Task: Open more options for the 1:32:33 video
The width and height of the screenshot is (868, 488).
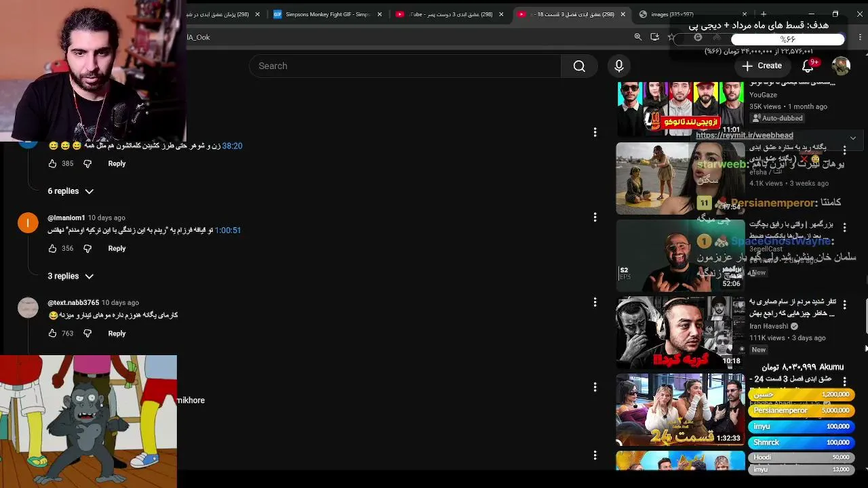Action: click(844, 382)
